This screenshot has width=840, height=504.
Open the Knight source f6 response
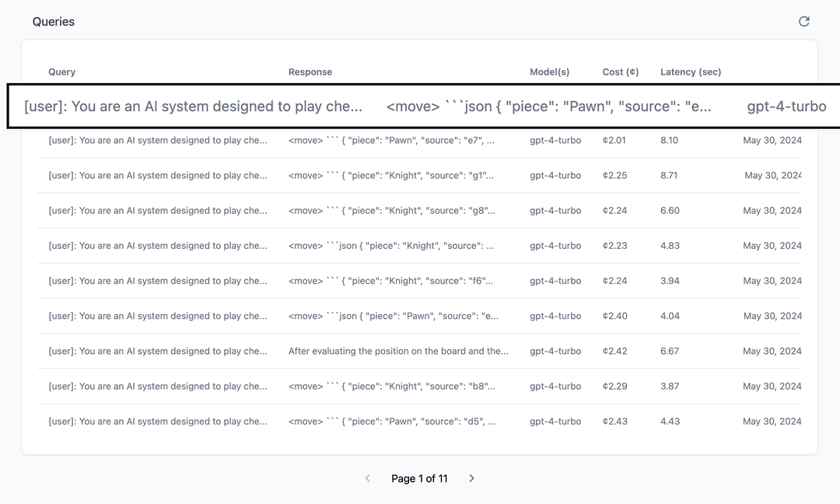point(391,281)
